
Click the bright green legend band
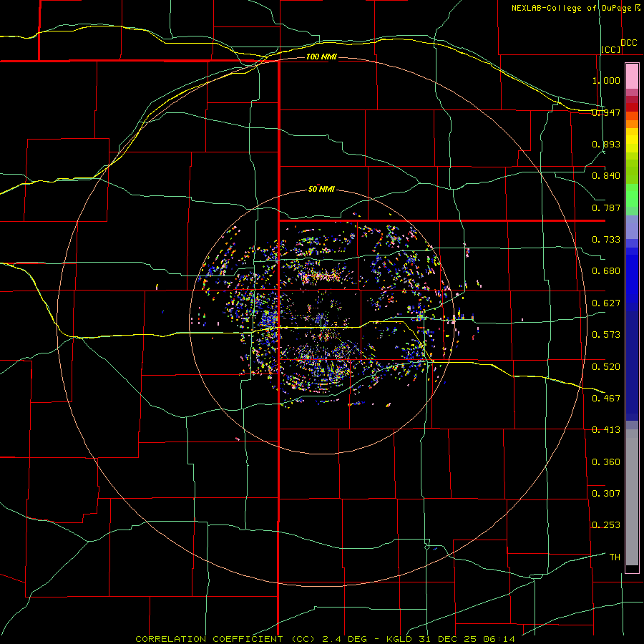pos(632,195)
